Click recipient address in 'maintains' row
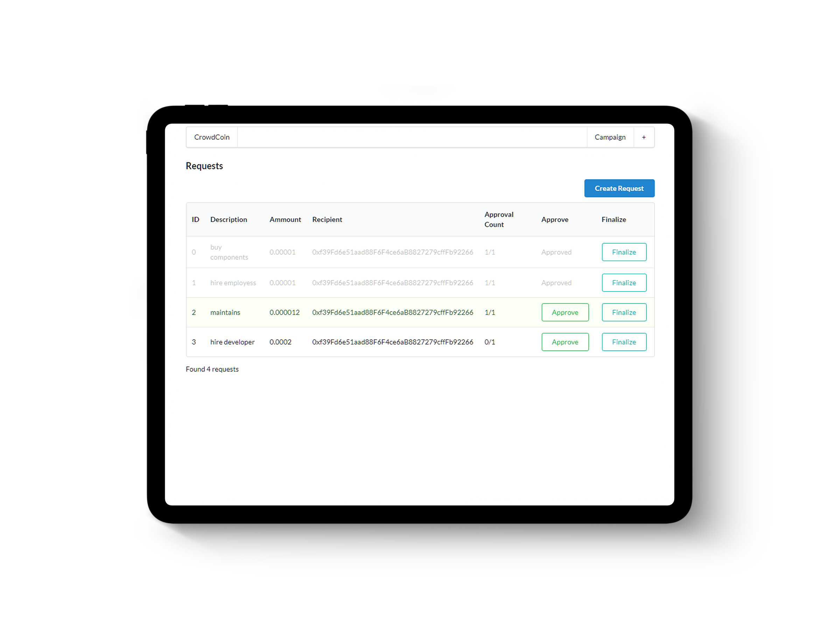The width and height of the screenshot is (840, 630). click(x=393, y=312)
